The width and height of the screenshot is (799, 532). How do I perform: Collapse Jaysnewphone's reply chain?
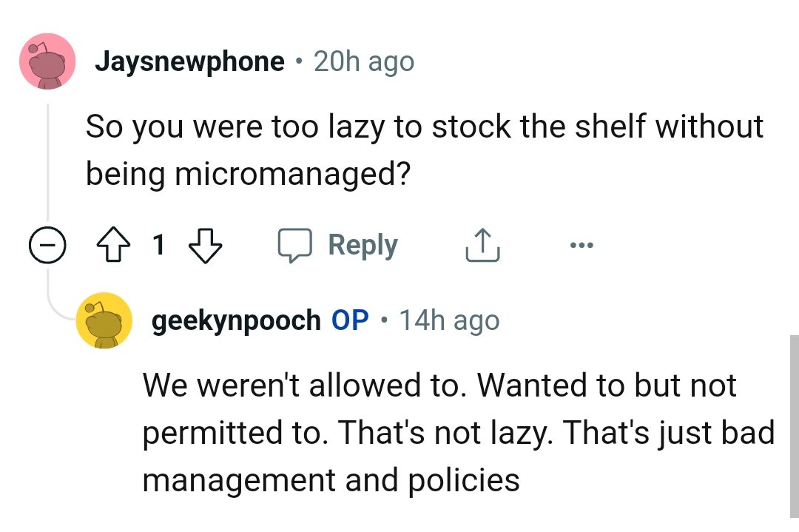coord(47,245)
